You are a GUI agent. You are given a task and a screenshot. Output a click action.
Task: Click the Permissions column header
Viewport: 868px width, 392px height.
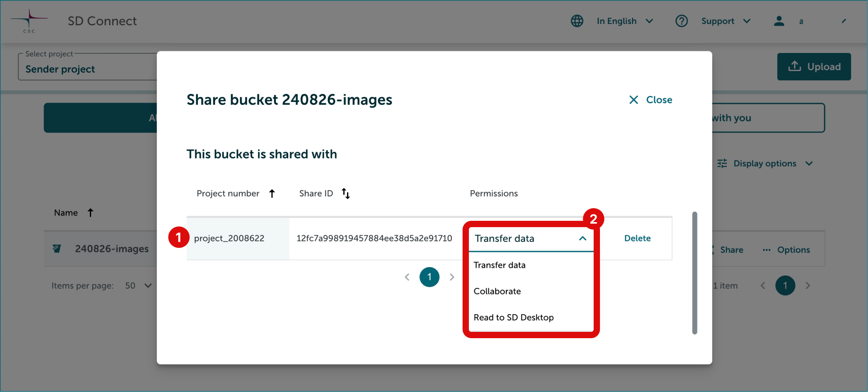click(494, 193)
